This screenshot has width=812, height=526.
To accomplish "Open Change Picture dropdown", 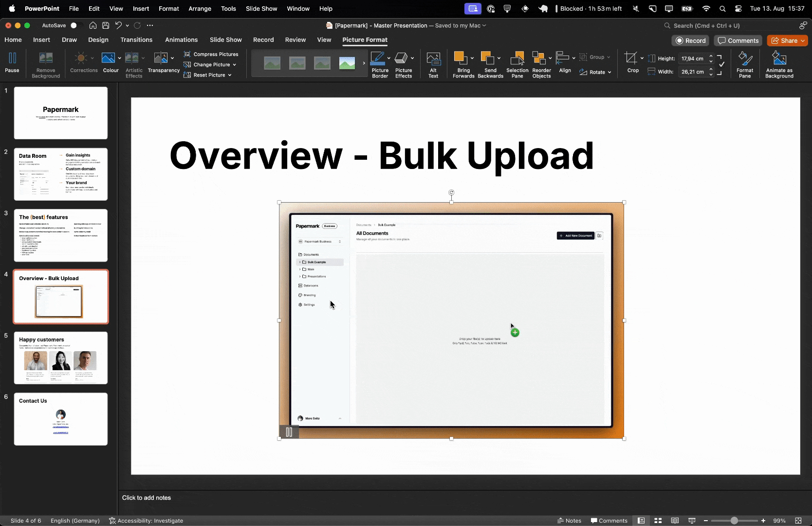I will [x=210, y=64].
